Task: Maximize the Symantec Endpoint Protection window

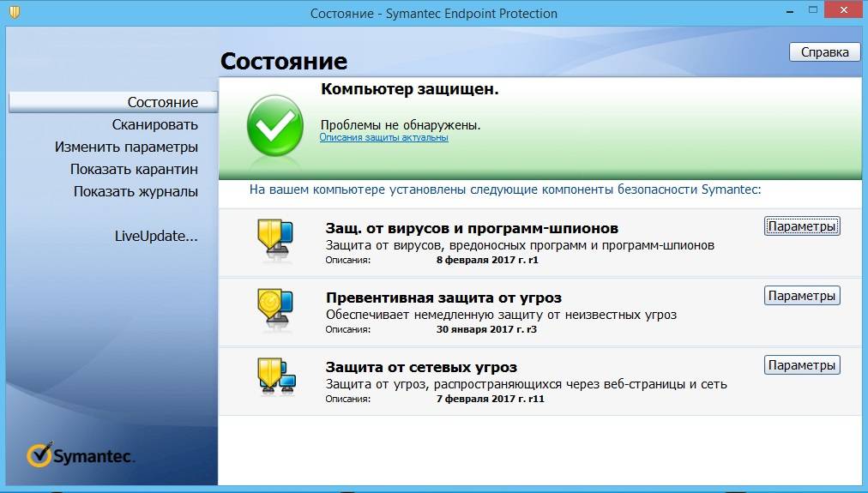Action: point(812,10)
